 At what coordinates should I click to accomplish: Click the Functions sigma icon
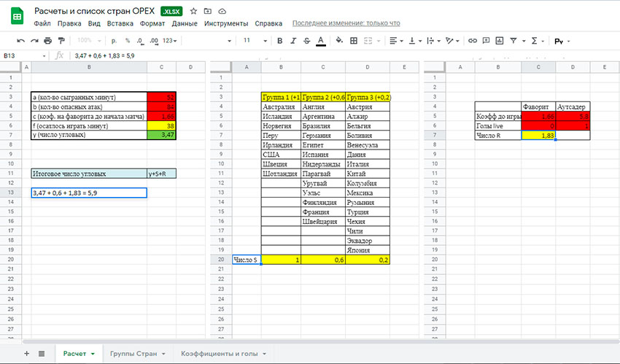point(534,41)
